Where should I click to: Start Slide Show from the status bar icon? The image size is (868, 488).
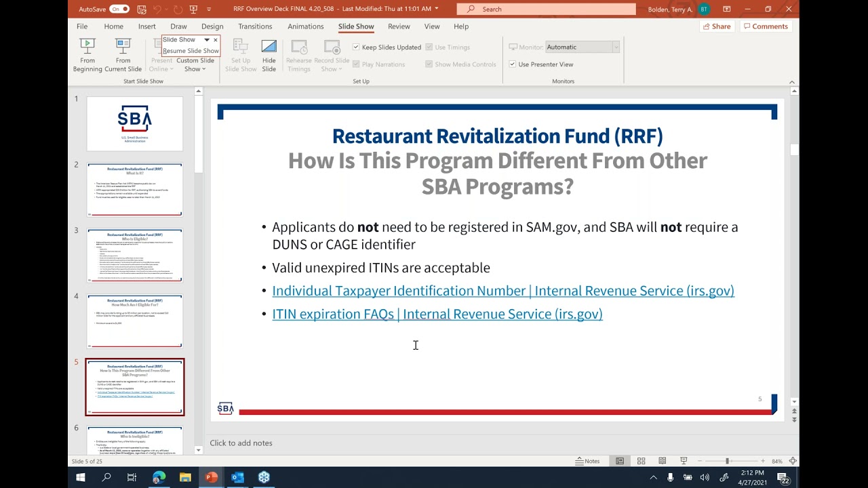(684, 461)
